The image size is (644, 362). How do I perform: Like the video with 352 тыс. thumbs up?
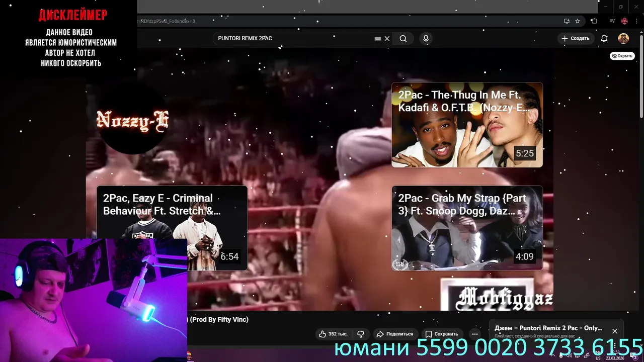pos(333,334)
